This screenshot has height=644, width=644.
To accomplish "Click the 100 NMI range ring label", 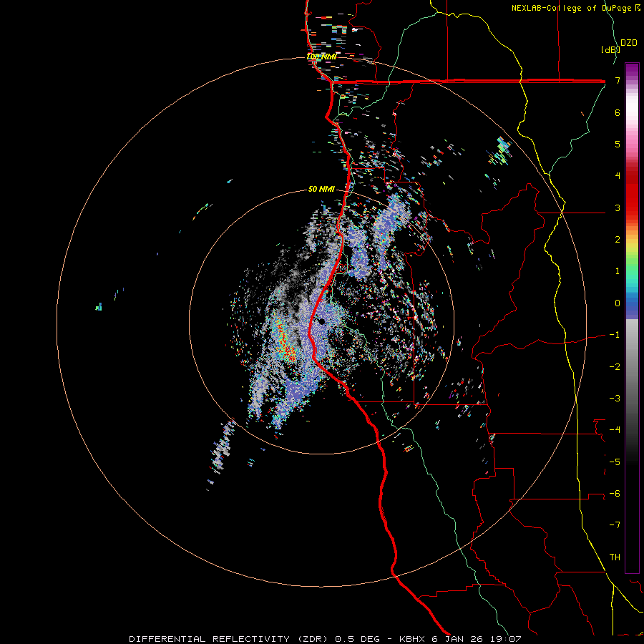I will click(x=321, y=57).
